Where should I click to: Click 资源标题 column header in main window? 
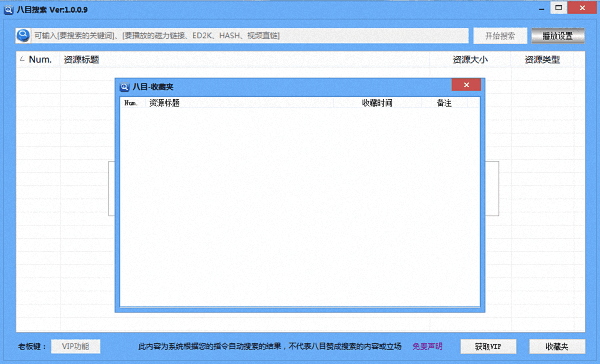tap(245, 60)
